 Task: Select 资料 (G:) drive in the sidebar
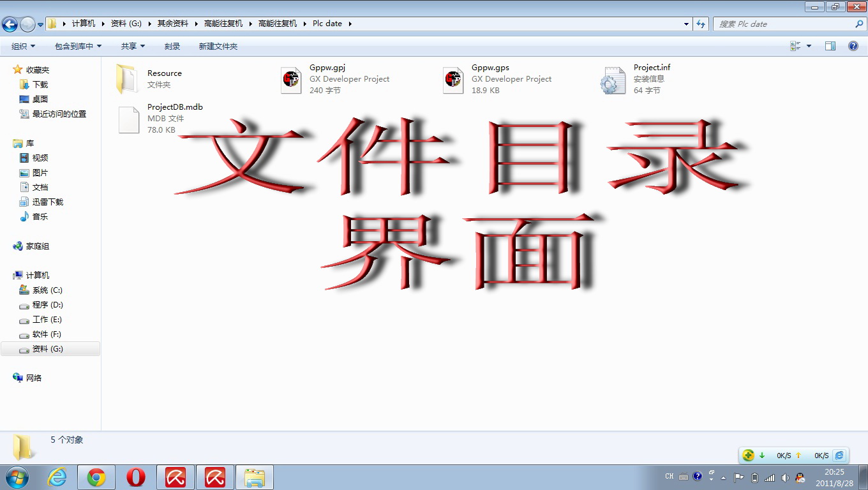tap(48, 349)
